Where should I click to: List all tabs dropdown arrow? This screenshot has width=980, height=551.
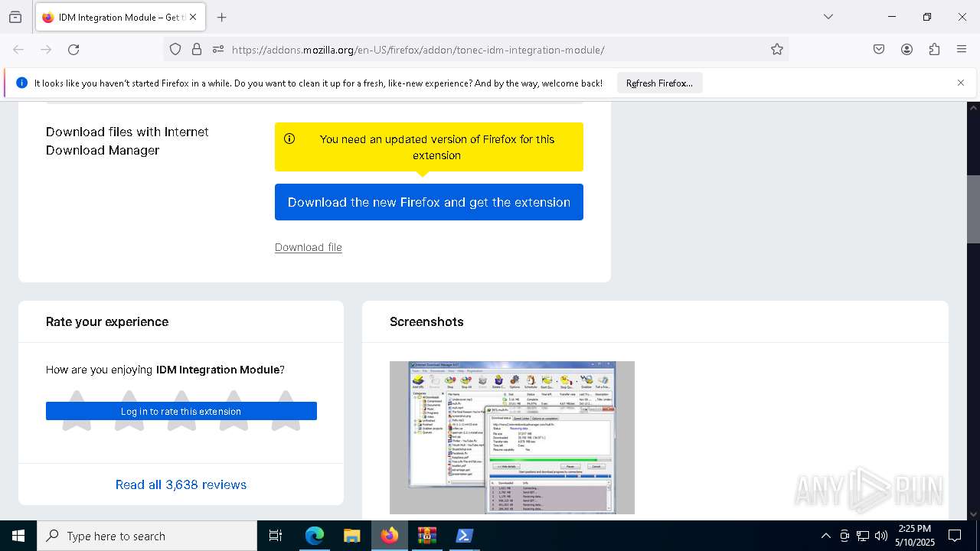[828, 17]
